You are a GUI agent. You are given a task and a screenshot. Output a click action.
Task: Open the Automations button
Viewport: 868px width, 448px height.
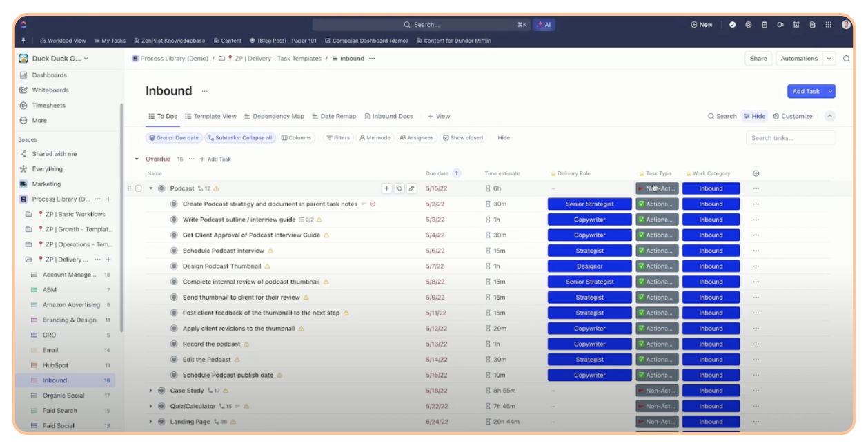[800, 58]
